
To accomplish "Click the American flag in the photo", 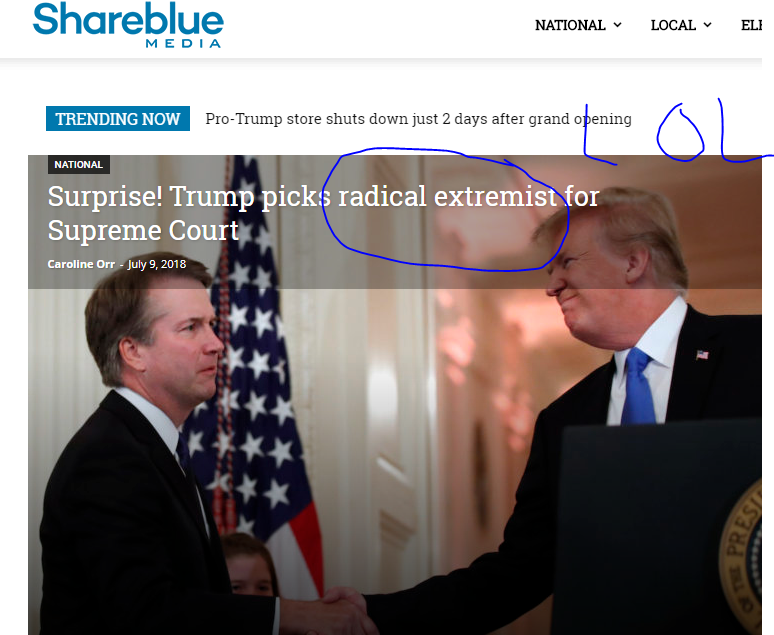I will [x=257, y=375].
